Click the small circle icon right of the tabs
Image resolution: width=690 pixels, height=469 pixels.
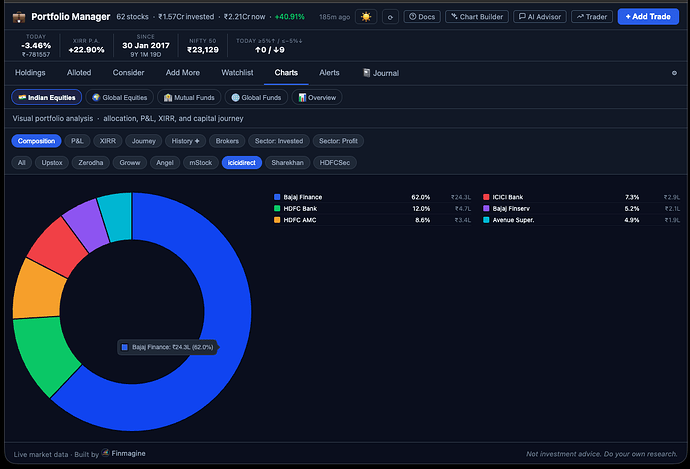point(674,73)
